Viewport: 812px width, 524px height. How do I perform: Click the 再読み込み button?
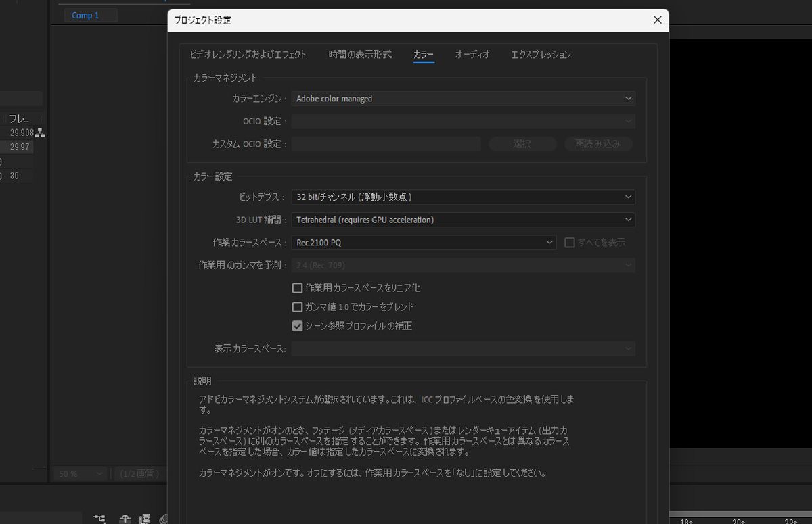tap(598, 144)
